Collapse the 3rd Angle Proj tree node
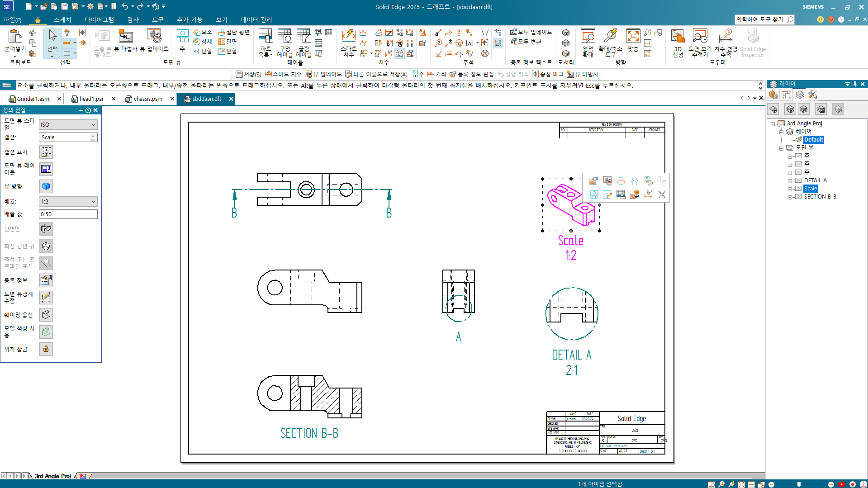 (x=773, y=123)
